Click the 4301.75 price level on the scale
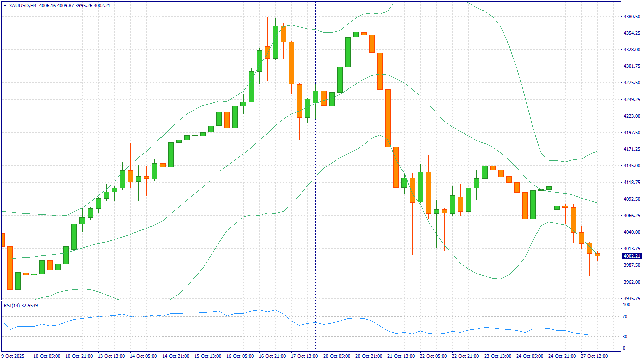The image size is (644, 362). coord(631,66)
